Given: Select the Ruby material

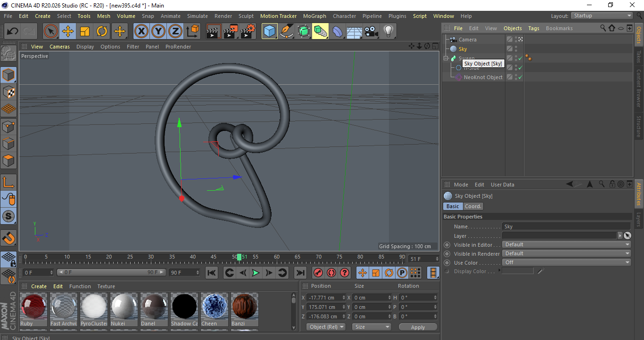Looking at the screenshot, I should click(x=33, y=309).
